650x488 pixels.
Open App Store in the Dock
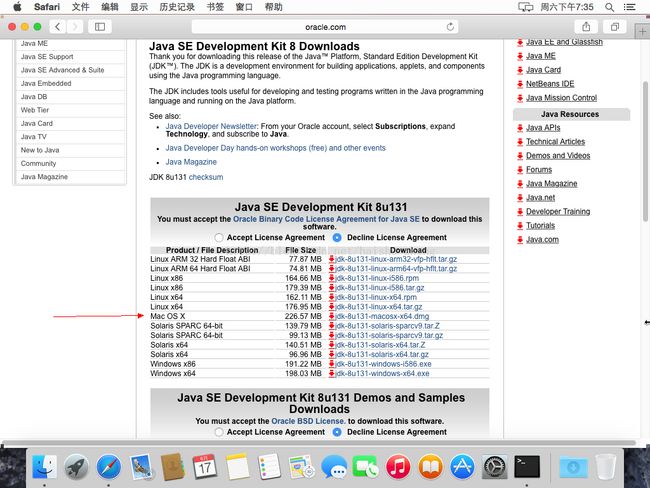pyautogui.click(x=462, y=466)
